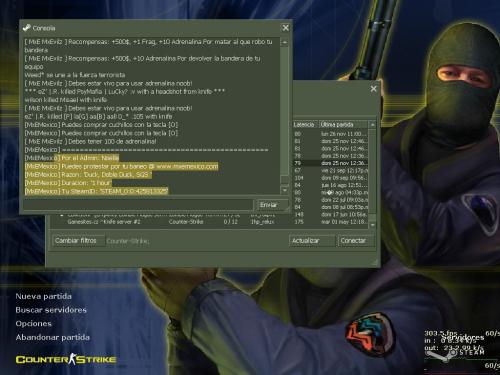500x375 pixels.
Task: Click the console scrollbar down arrow
Action: coord(285,190)
